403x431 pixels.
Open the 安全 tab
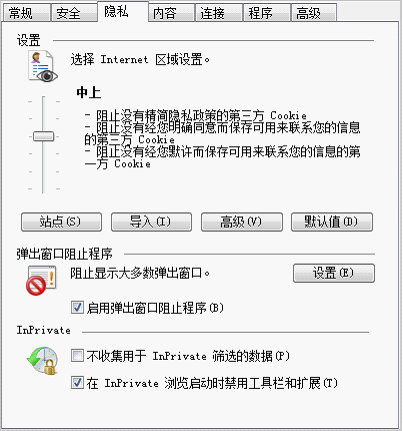(x=74, y=13)
